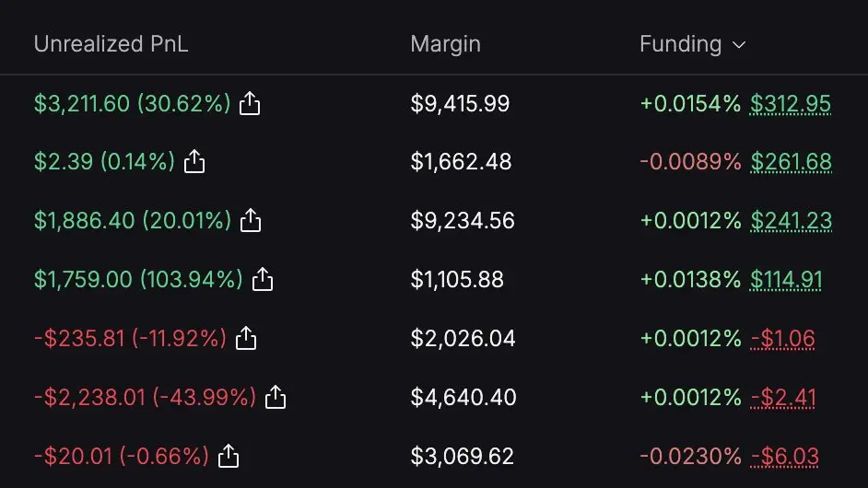Open the $241.23 funding details
The height and width of the screenshot is (488, 868).
pyautogui.click(x=791, y=221)
